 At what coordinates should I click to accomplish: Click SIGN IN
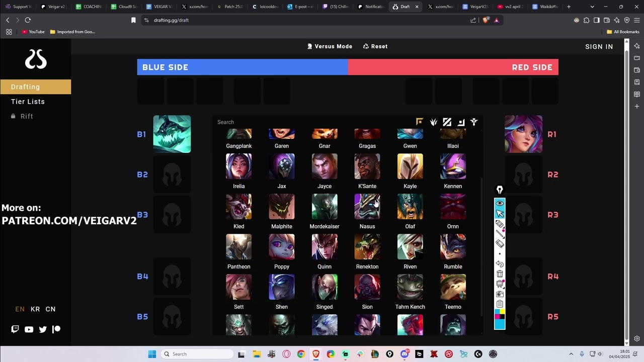(x=599, y=47)
